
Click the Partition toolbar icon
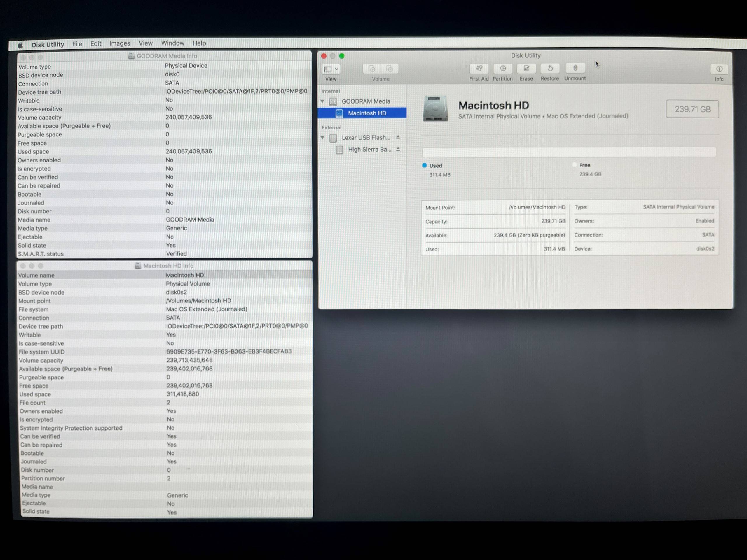(502, 69)
